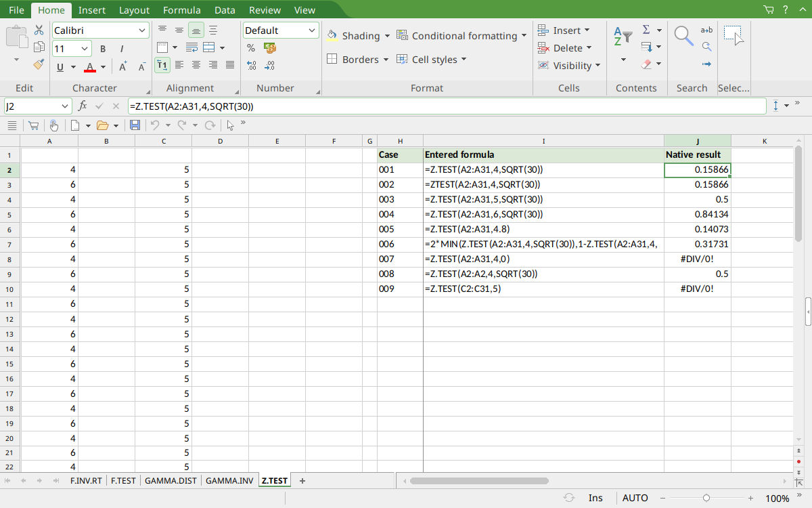The image size is (812, 508).
Task: Click the Undo arrow icon
Action: [154, 125]
